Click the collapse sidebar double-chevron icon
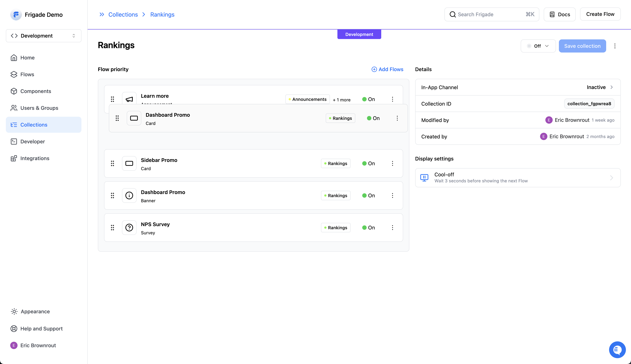The image size is (631, 364). [x=102, y=15]
